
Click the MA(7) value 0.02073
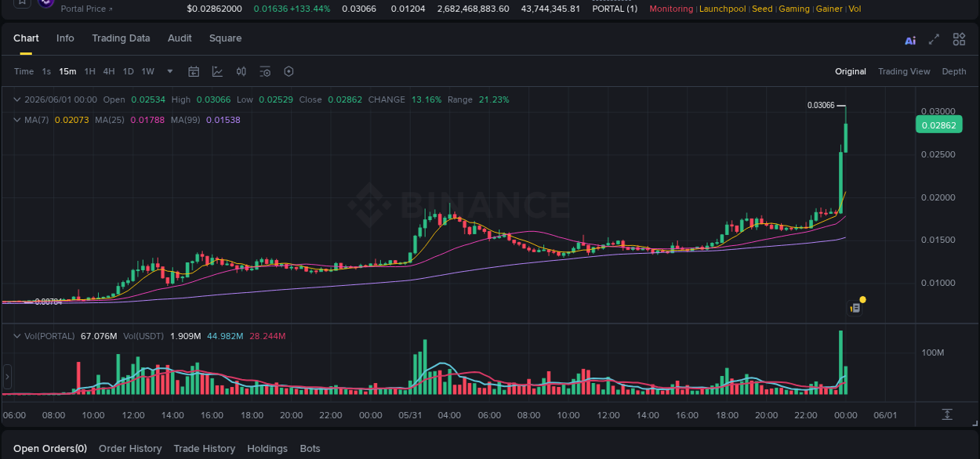[71, 120]
